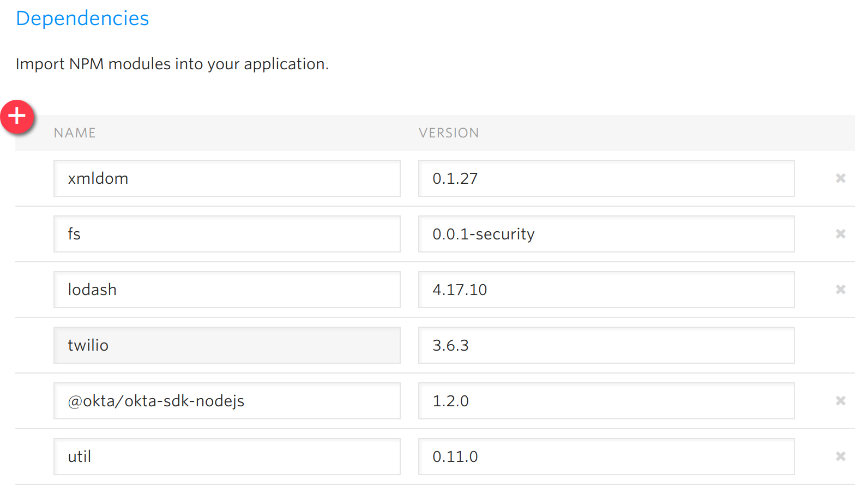Remove the xmldom dependency row

pyautogui.click(x=840, y=178)
